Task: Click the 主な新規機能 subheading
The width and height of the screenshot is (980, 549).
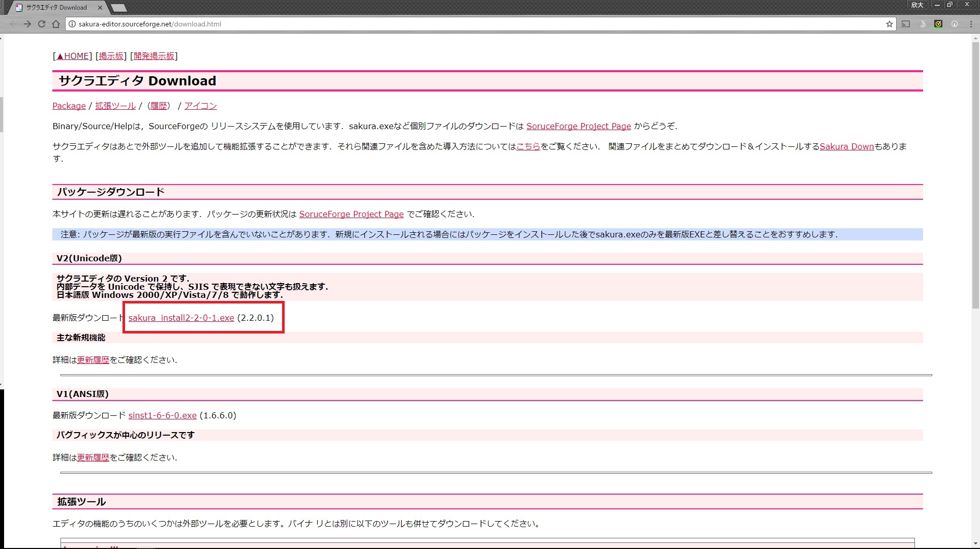Action: coord(81,338)
